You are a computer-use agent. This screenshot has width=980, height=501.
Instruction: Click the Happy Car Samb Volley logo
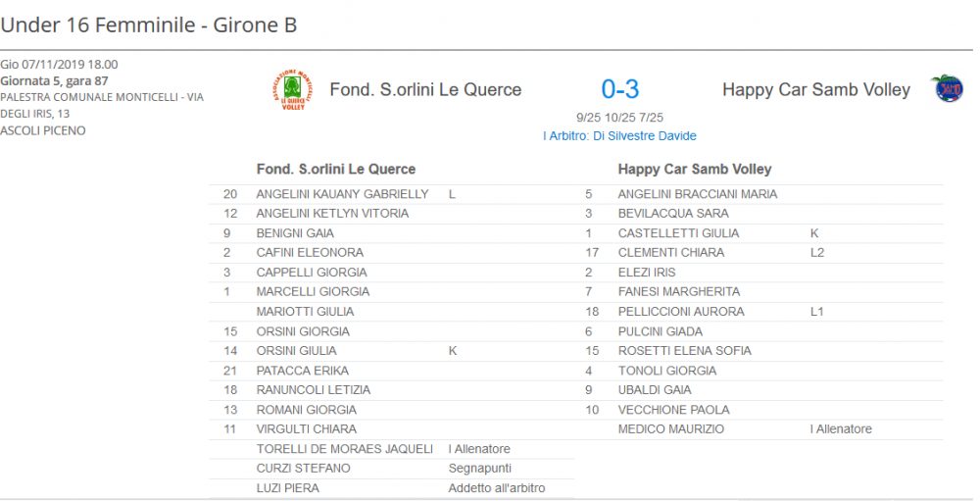click(949, 89)
